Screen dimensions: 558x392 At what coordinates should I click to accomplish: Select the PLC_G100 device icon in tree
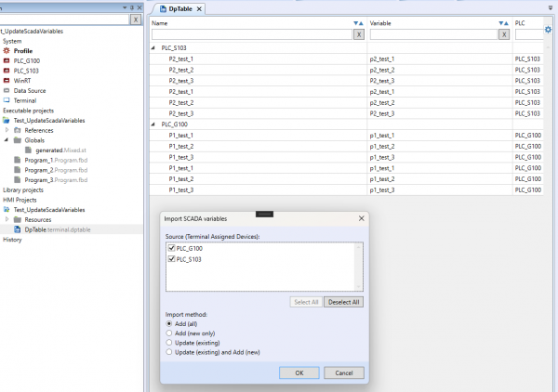[x=7, y=60]
